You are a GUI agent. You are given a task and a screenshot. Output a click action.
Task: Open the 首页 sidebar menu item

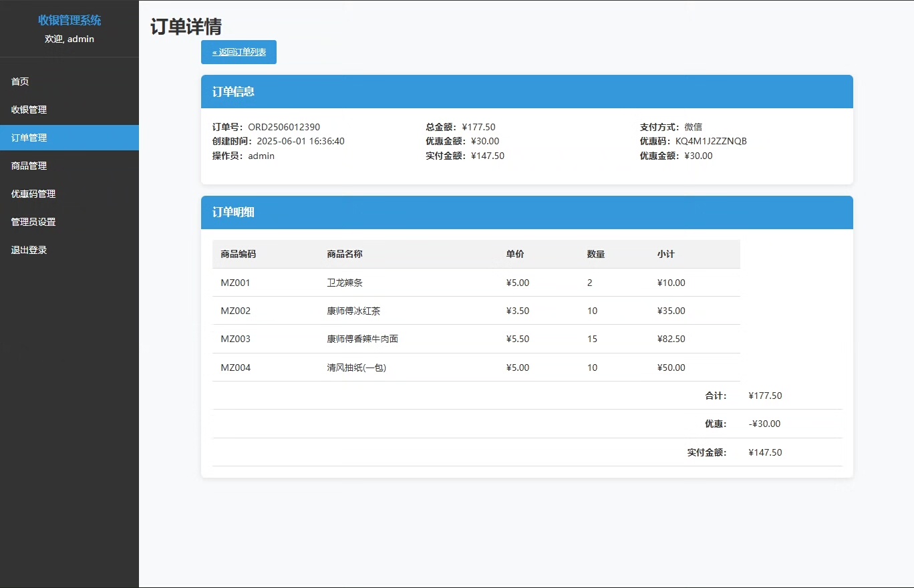click(x=20, y=82)
